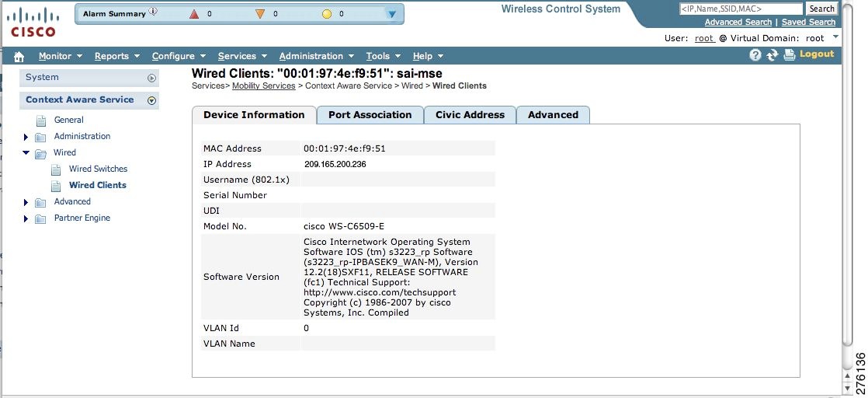Open the Virtual Domain dropdown arrow

836,37
